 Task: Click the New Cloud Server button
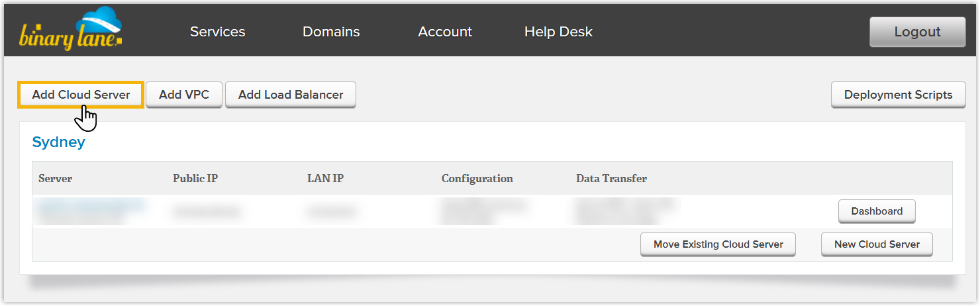[877, 244]
